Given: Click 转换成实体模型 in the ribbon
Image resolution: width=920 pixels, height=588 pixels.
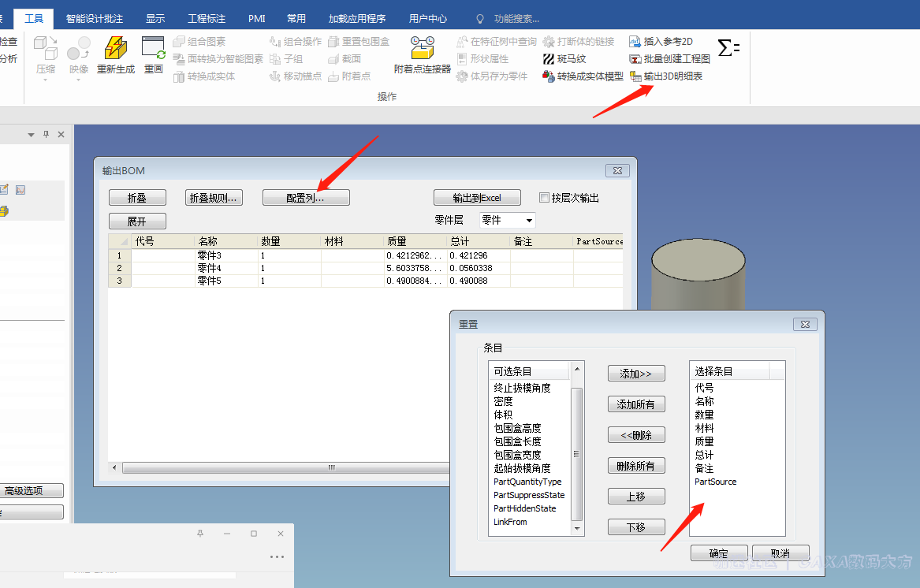Looking at the screenshot, I should 583,76.
